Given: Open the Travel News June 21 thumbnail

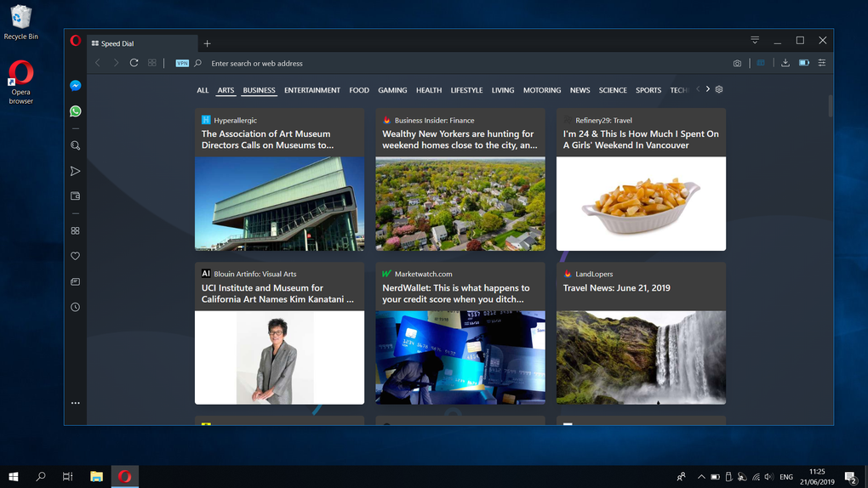Looking at the screenshot, I should click(x=641, y=357).
